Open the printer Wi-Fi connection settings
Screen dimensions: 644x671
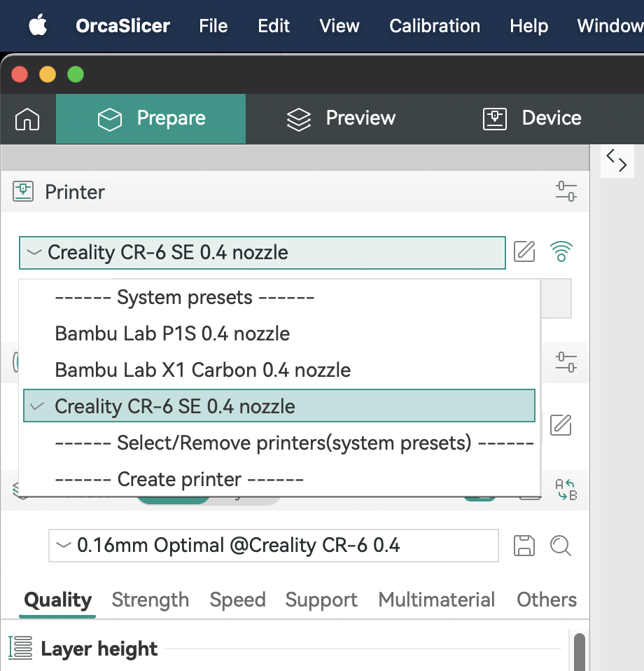tap(561, 251)
